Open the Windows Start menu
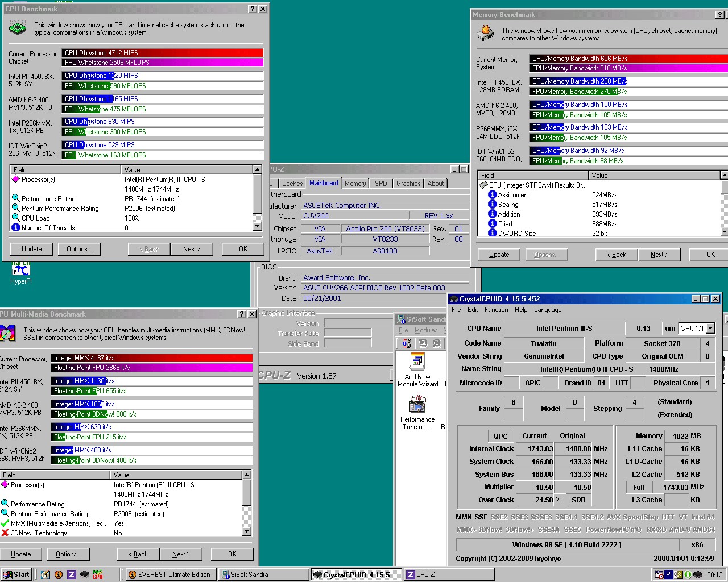The image size is (728, 582). coord(16,575)
